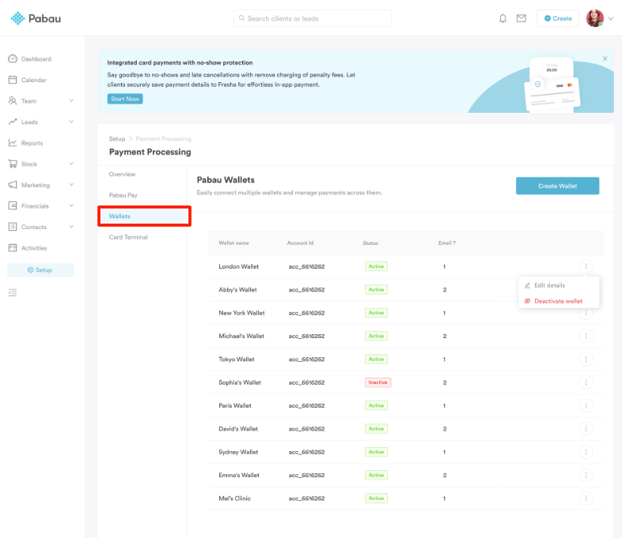This screenshot has height=538, width=622.
Task: Select the Wallets tab
Action: (144, 216)
